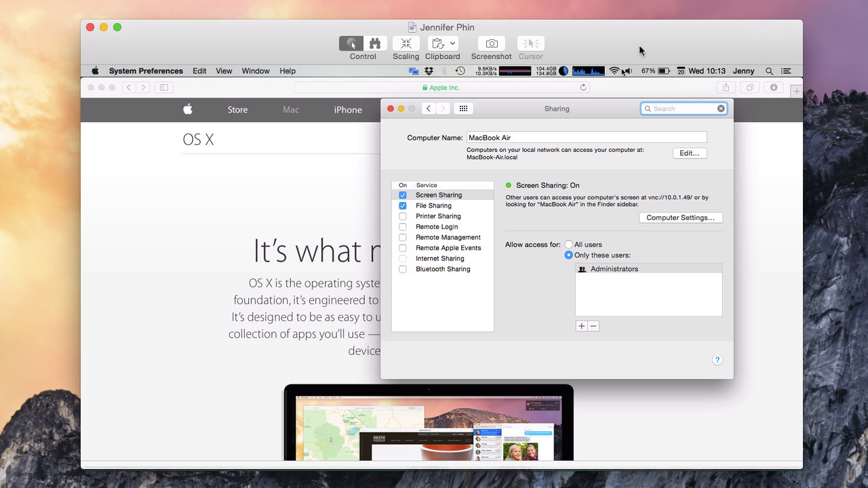The image size is (868, 488).
Task: Click the Computer Settings... button
Action: (x=680, y=218)
